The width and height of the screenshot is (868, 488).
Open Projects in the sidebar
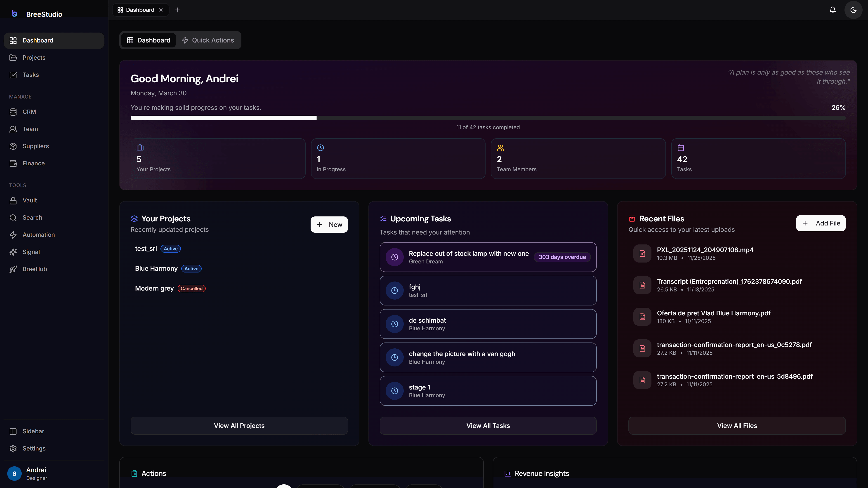[54, 58]
